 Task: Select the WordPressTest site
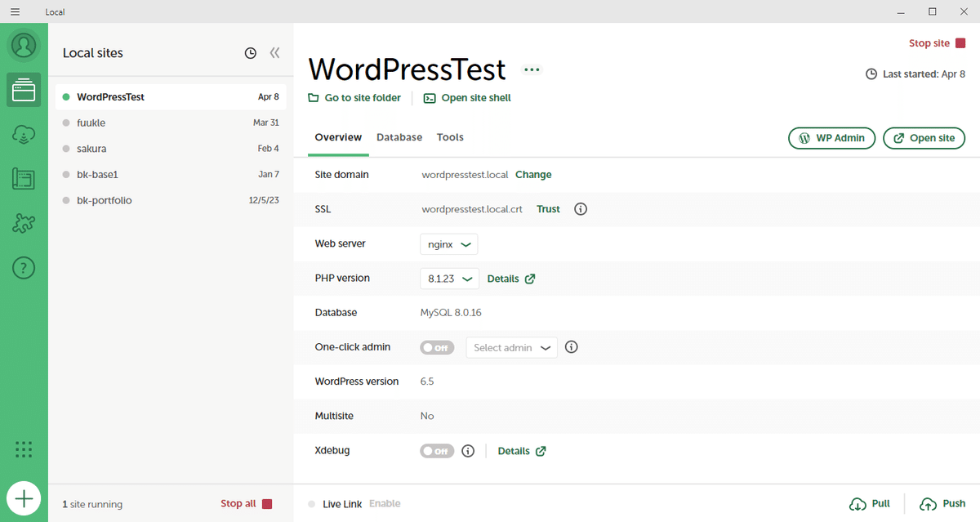(x=171, y=96)
